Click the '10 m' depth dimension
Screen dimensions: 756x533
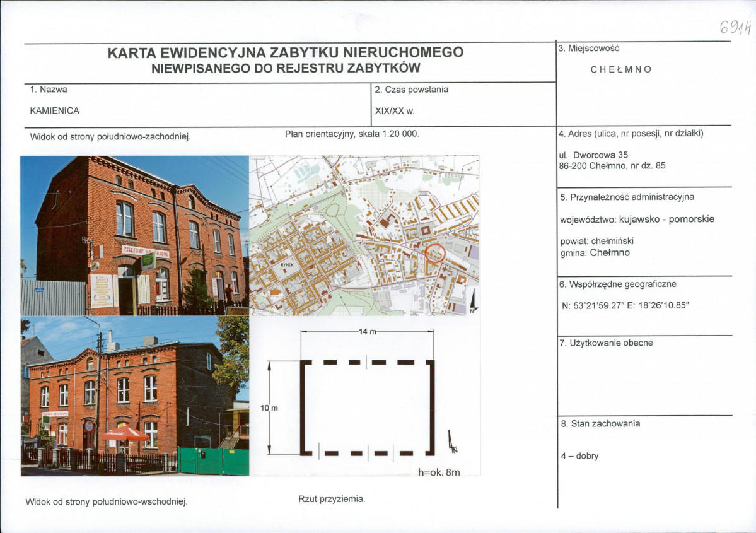(269, 408)
